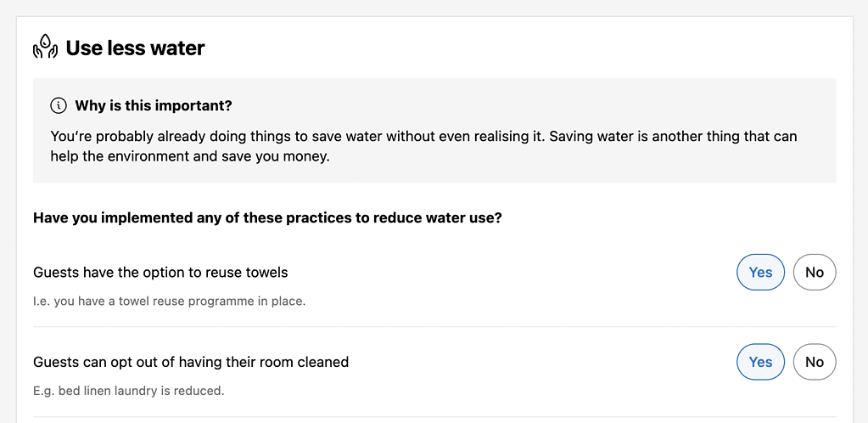Click the divider line below the towel reuse row
Screen dimensions: 868x423
tap(434, 326)
